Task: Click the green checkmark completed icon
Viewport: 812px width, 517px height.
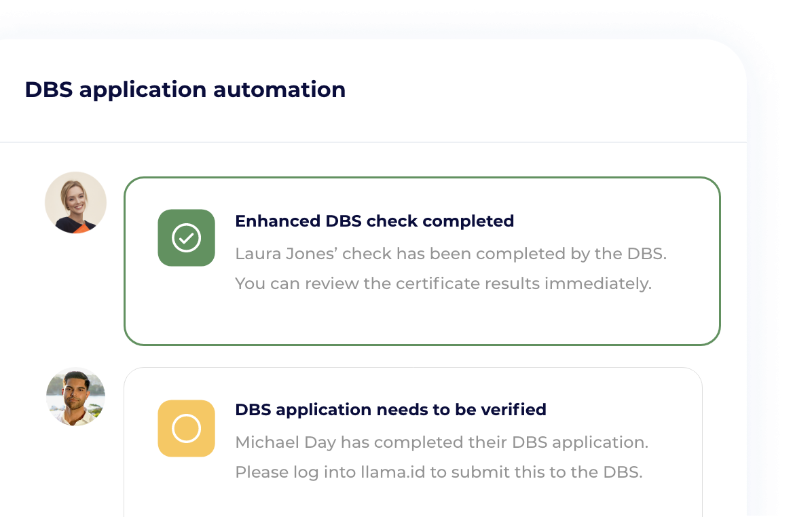Action: (187, 238)
